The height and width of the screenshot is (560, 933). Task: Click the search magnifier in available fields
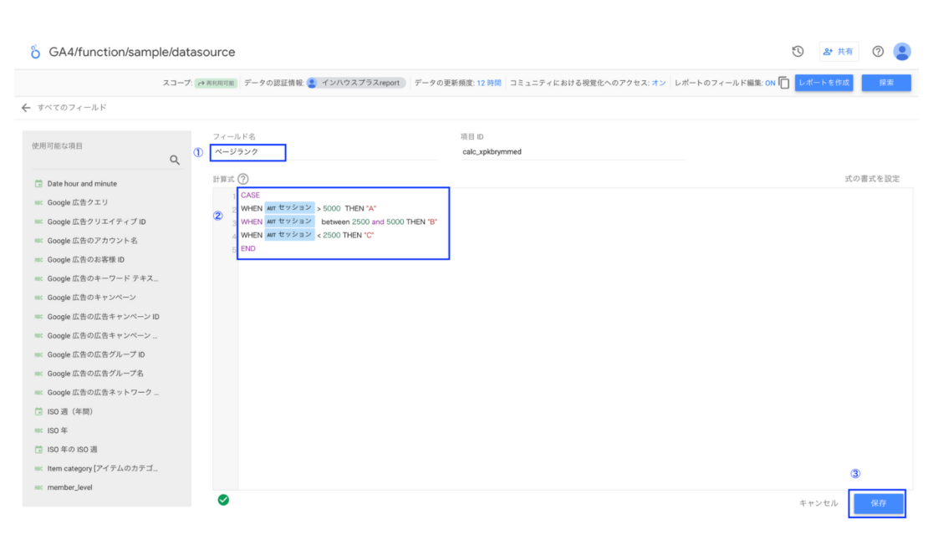pyautogui.click(x=175, y=160)
